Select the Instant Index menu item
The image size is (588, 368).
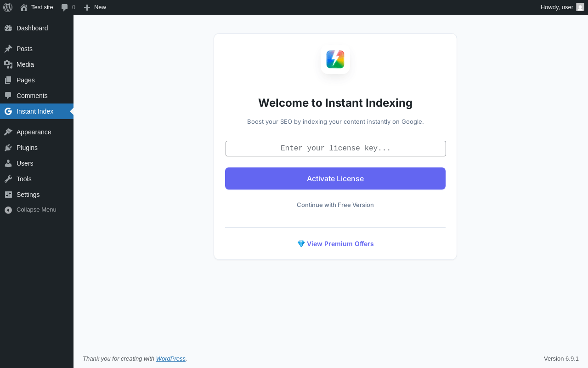click(37, 111)
